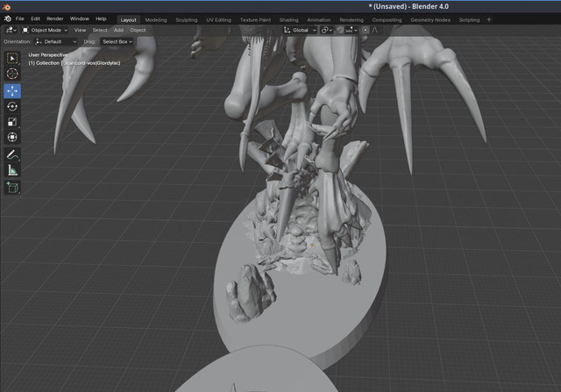The width and height of the screenshot is (561, 392).
Task: Click the Collection object name text
Action: 75,63
